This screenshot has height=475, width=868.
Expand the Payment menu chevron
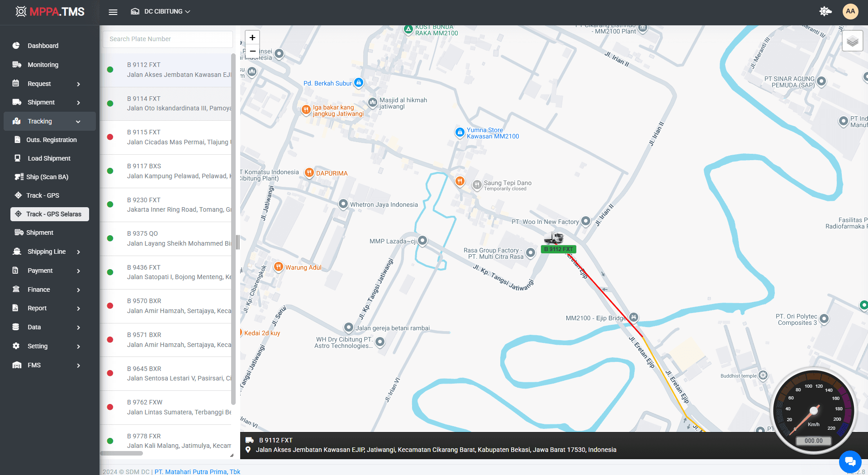pos(79,271)
